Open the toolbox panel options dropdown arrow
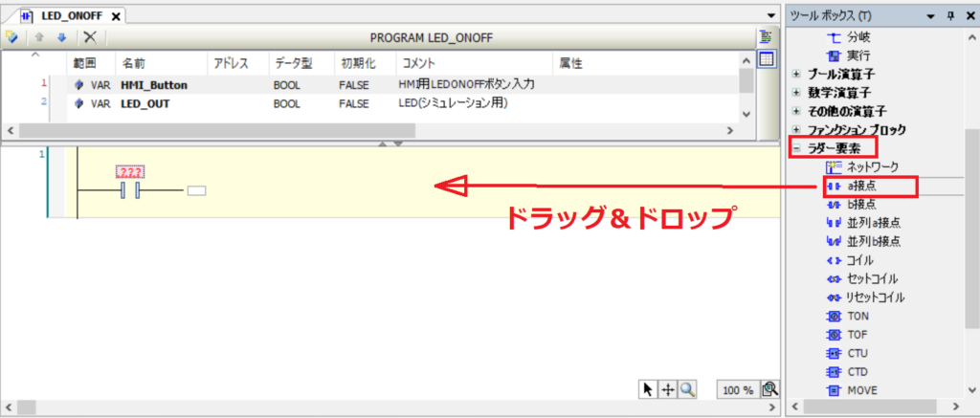 pos(931,16)
